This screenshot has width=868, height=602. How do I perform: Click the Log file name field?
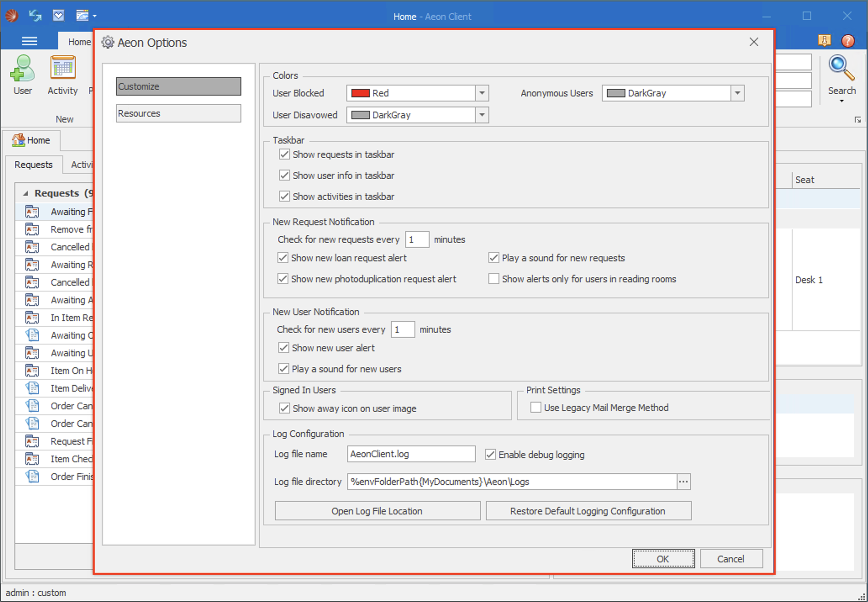pyautogui.click(x=411, y=454)
